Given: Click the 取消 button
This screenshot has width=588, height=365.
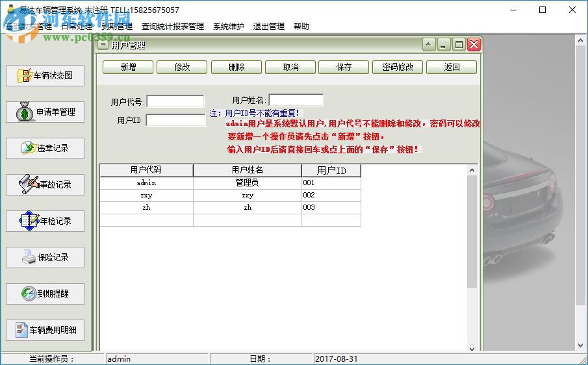Looking at the screenshot, I should (290, 67).
